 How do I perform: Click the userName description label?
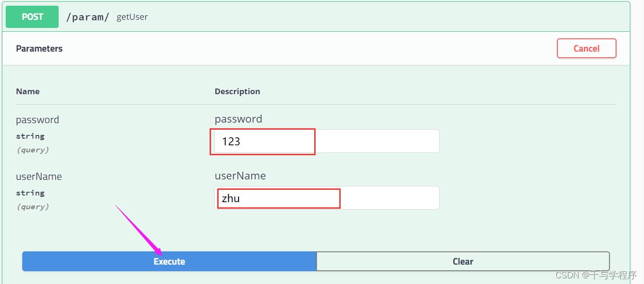[240, 176]
